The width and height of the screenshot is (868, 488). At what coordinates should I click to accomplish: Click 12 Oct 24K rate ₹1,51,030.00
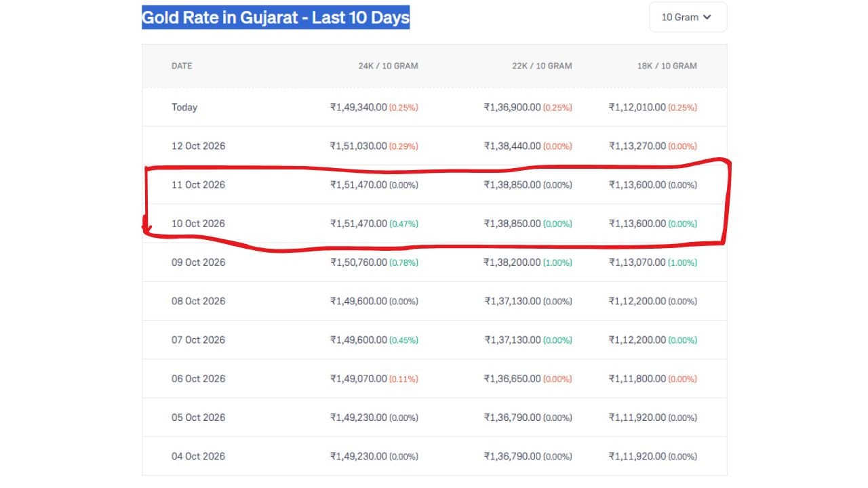point(359,146)
